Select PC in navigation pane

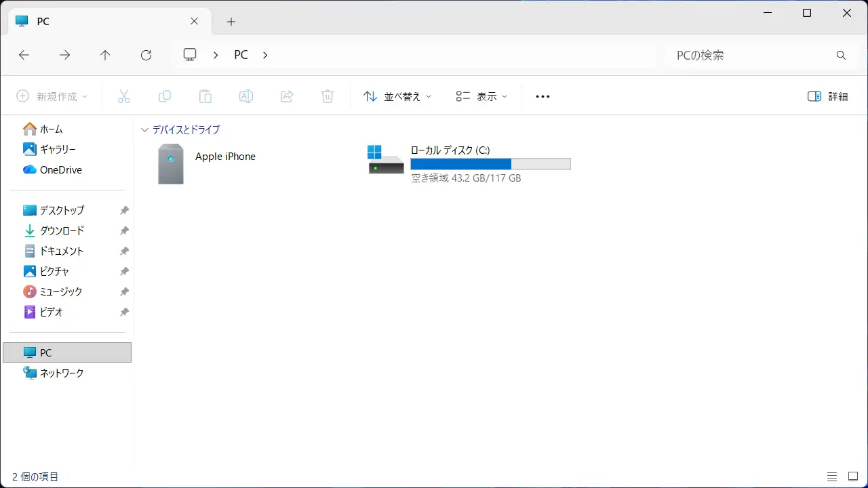pyautogui.click(x=66, y=352)
